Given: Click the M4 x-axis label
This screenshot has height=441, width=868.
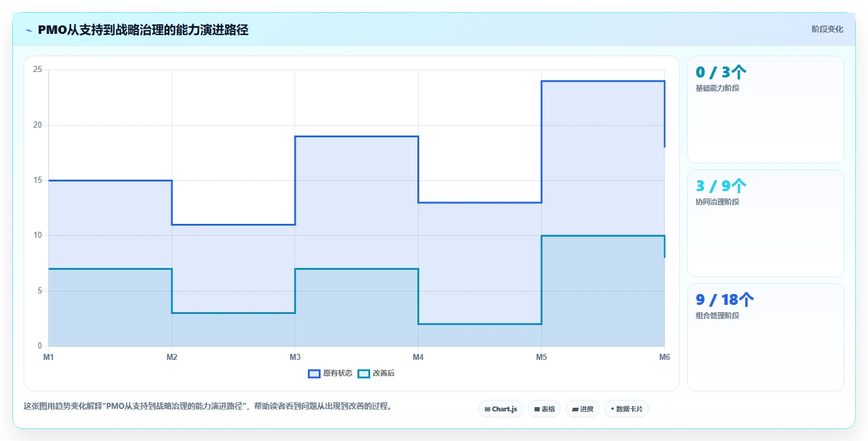Looking at the screenshot, I should (x=418, y=357).
